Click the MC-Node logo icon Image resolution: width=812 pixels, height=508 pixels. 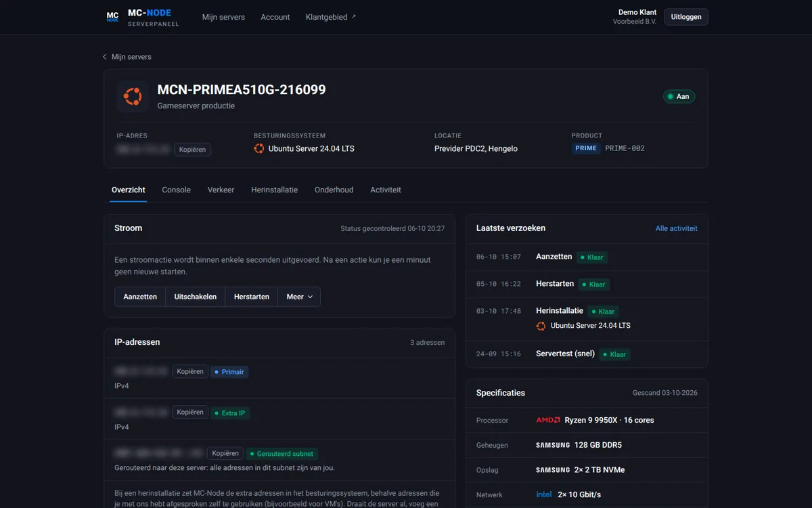point(113,17)
